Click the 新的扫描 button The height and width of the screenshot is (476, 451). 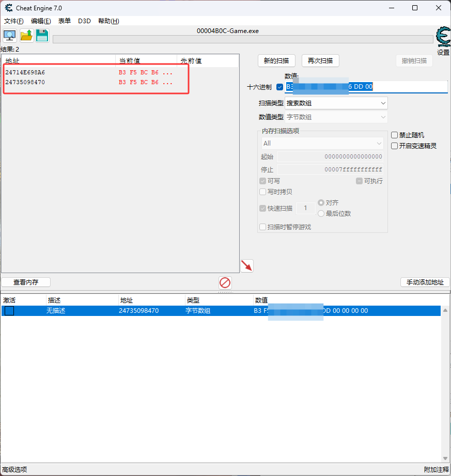[x=276, y=61]
